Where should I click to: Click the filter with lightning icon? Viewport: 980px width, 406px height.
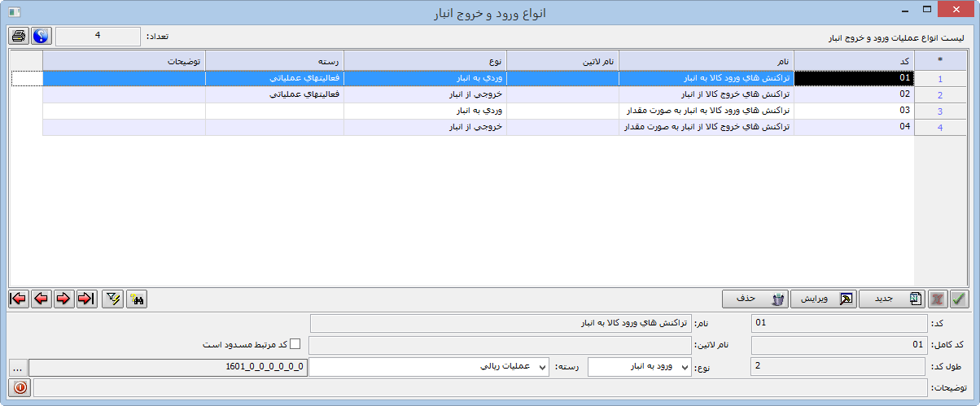point(113,299)
